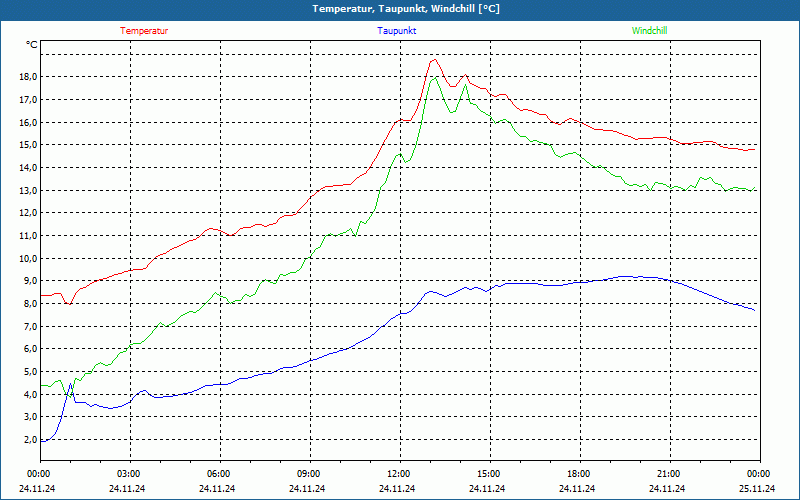Click the 4,0 y-axis value
The height and width of the screenshot is (500, 800).
click(x=31, y=394)
